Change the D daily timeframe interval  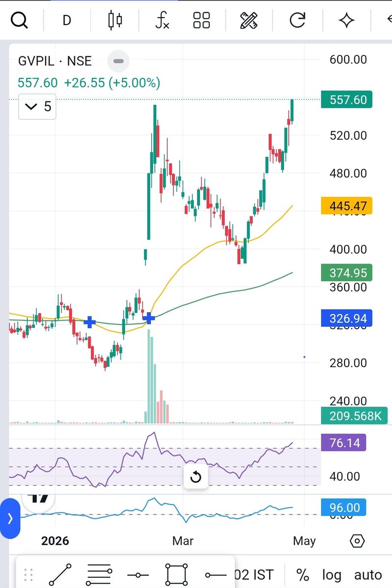(x=67, y=20)
